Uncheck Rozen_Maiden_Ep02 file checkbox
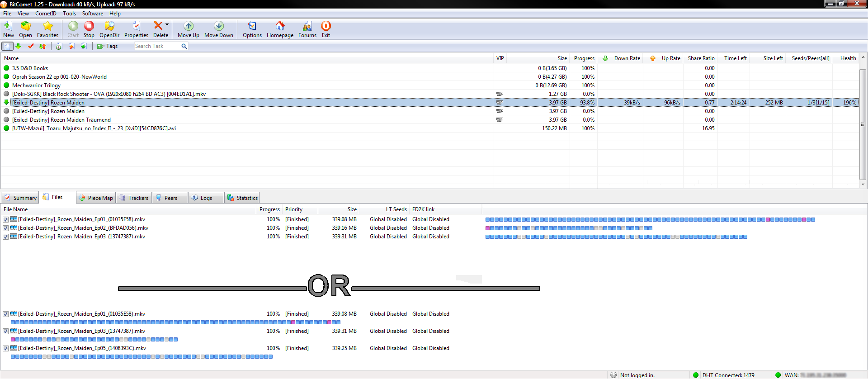Screen dimensions: 868x379 (x=6, y=228)
